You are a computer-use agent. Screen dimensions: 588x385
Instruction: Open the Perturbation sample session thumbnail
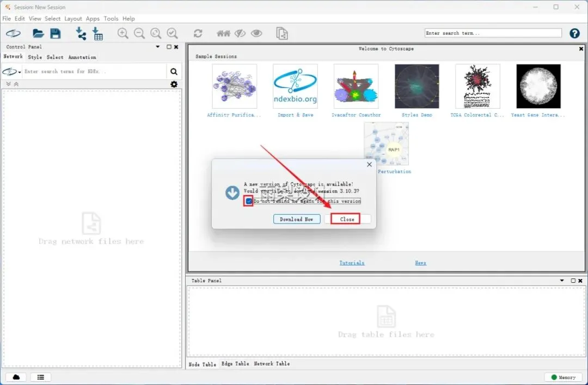(x=386, y=144)
